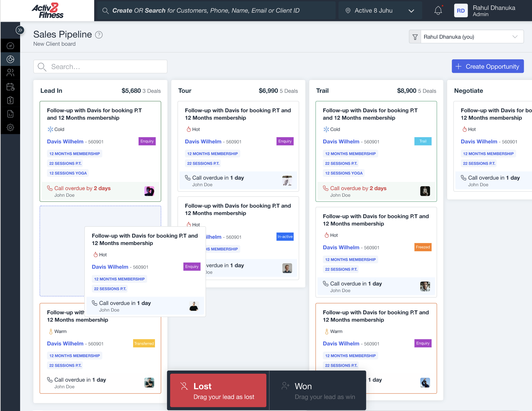
Task: Open the billing clipboard dollar icon
Action: point(10,100)
